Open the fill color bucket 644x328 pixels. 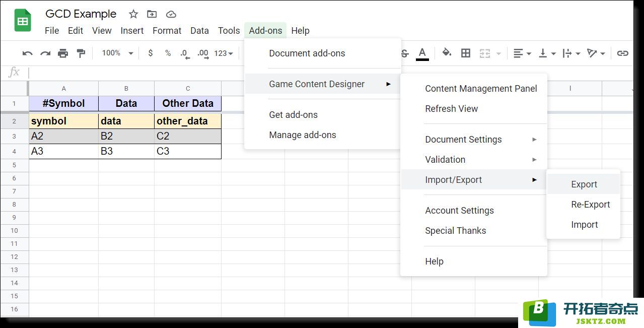[447, 53]
